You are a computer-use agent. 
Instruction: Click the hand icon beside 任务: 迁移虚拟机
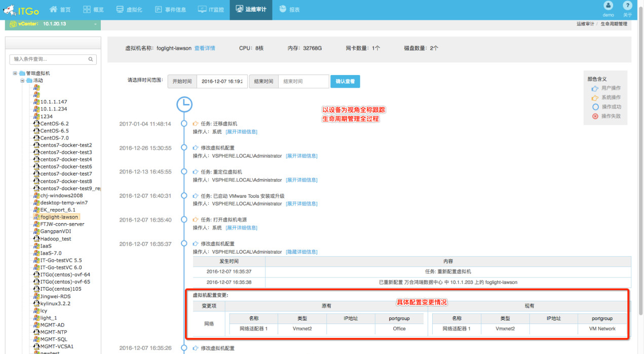[196, 124]
